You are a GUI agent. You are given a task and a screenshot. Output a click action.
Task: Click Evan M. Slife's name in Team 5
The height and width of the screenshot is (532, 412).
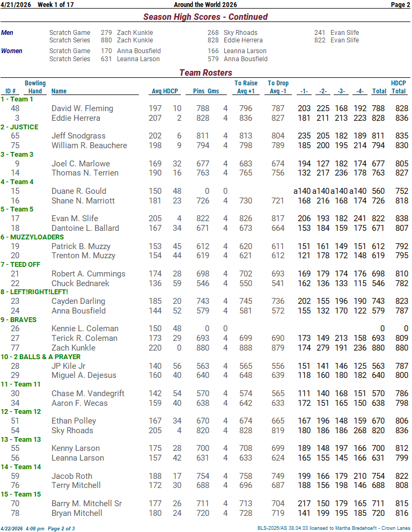pyautogui.click(x=74, y=218)
